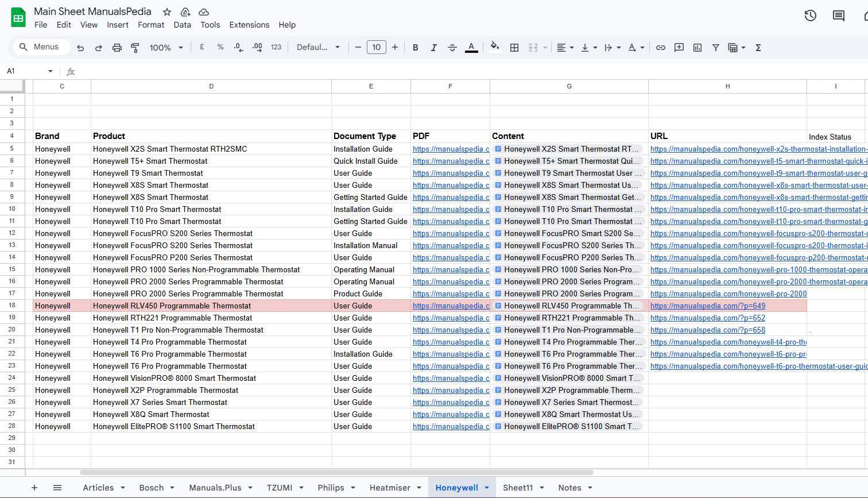Select the Index Status header cell
The width and height of the screenshot is (868, 498).
836,137
